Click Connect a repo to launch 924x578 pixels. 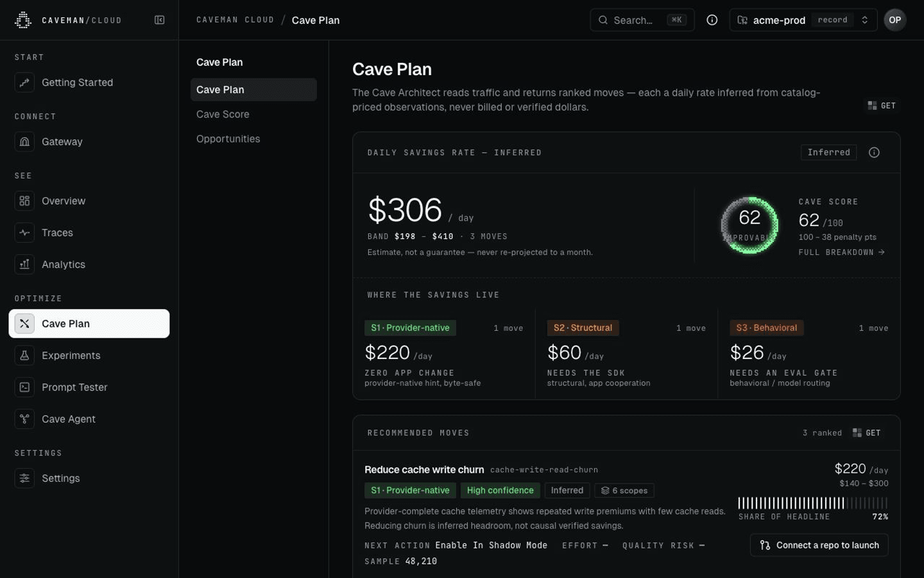coord(819,545)
